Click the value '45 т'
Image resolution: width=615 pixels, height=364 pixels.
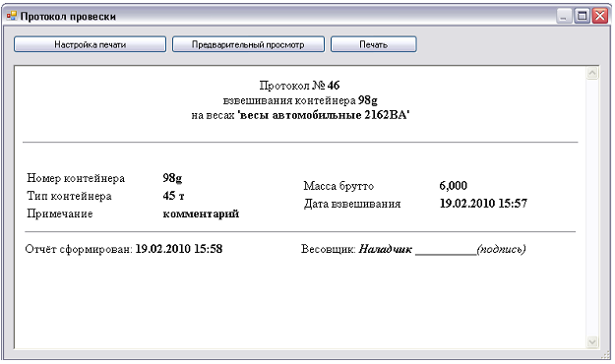173,196
